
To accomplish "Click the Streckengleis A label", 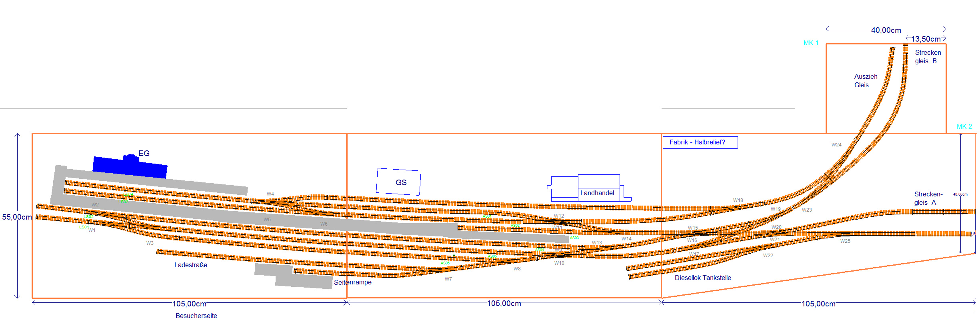I will (928, 198).
